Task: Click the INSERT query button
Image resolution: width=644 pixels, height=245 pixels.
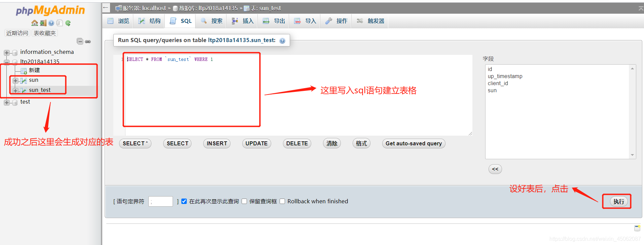Action: 217,143
